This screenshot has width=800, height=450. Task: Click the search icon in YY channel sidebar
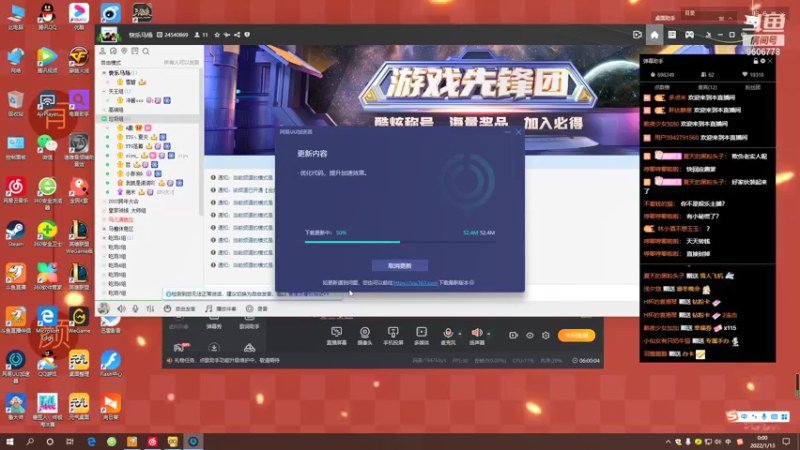tap(146, 52)
